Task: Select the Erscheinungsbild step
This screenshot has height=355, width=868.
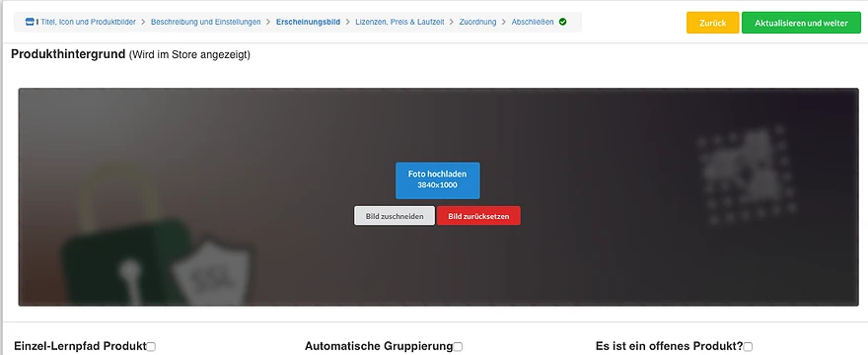Action: coord(308,22)
